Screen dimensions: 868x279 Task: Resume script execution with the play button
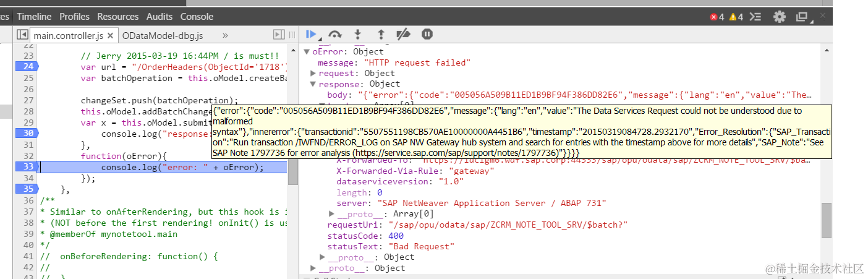[x=311, y=34]
